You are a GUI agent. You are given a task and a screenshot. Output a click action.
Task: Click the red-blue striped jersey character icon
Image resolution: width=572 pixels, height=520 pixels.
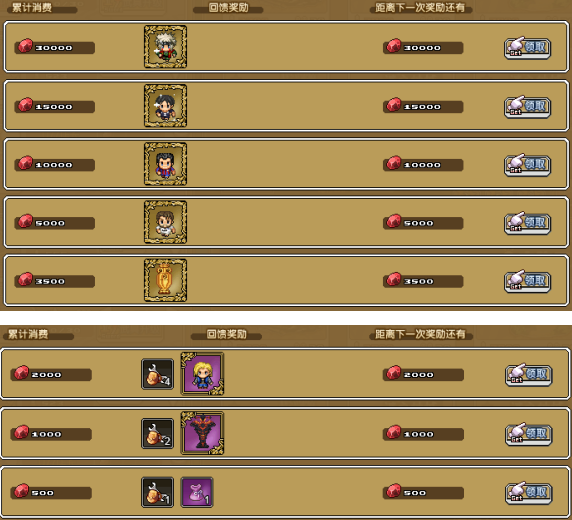165,164
